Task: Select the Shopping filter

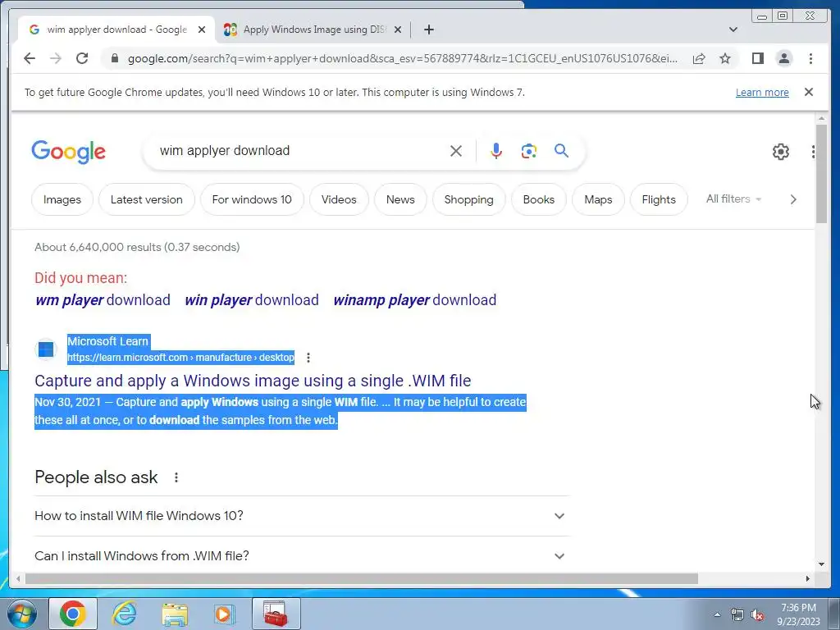Action: pos(468,199)
